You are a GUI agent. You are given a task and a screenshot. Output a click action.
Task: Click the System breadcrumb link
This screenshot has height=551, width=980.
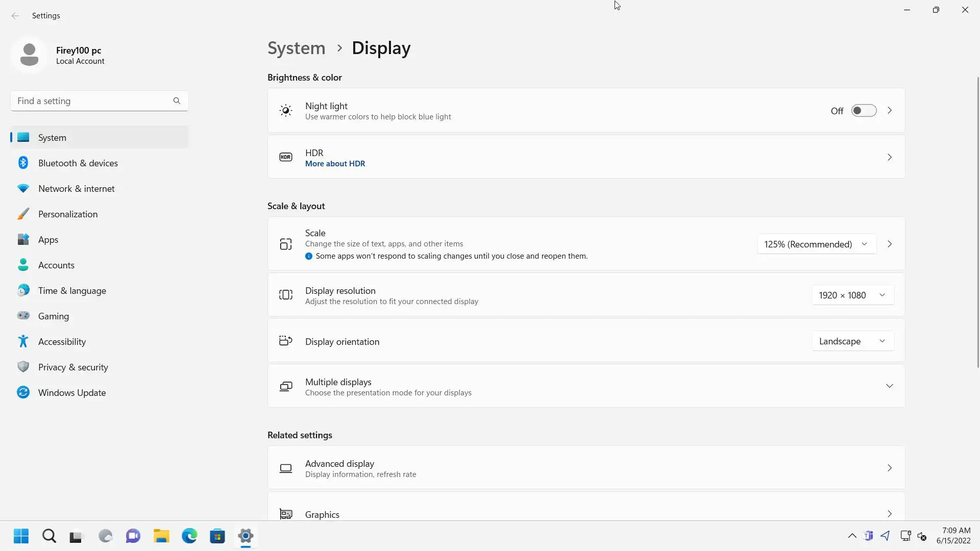[296, 48]
